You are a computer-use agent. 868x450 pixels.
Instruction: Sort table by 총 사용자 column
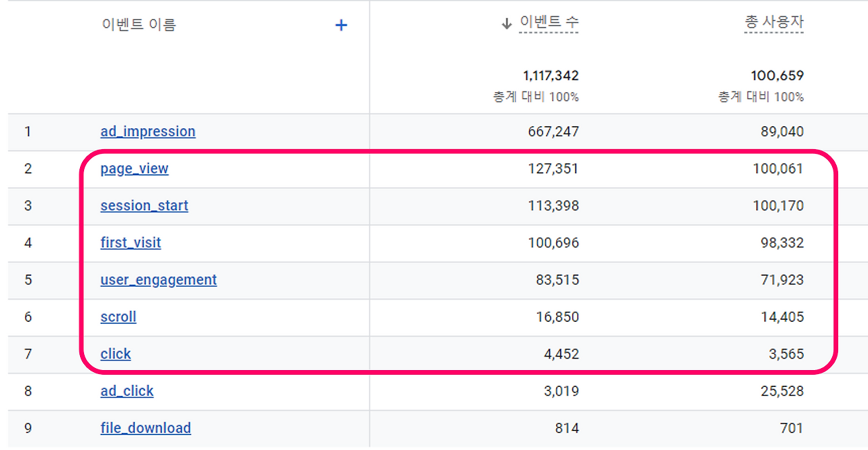click(x=774, y=22)
